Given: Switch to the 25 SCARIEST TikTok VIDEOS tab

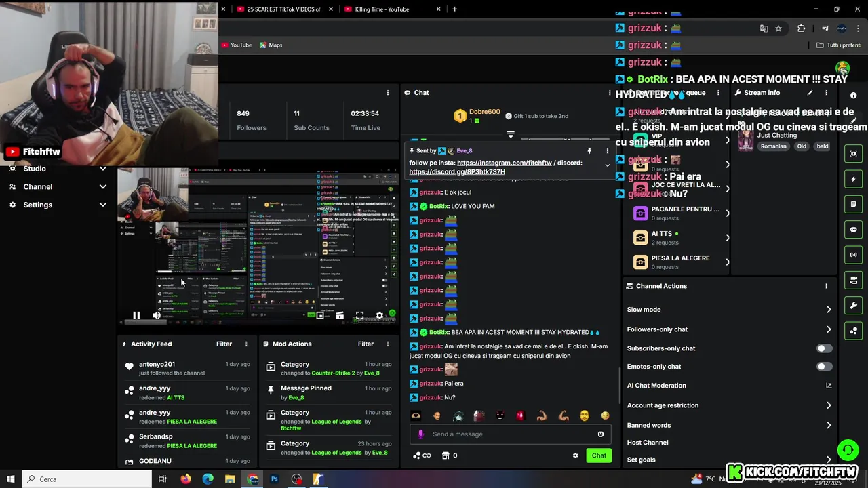Looking at the screenshot, I should pyautogui.click(x=285, y=9).
